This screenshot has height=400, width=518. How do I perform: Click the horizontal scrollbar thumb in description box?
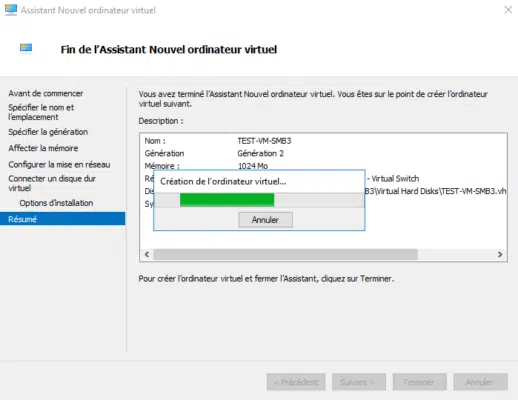click(x=285, y=254)
